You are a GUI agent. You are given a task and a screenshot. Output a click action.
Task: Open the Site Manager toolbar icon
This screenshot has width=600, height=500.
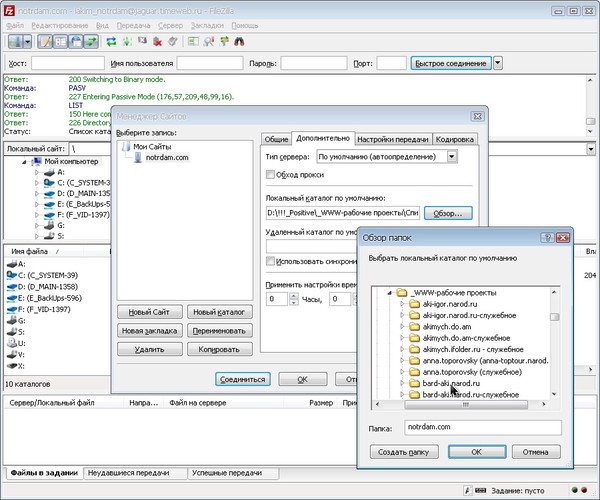pos(15,41)
